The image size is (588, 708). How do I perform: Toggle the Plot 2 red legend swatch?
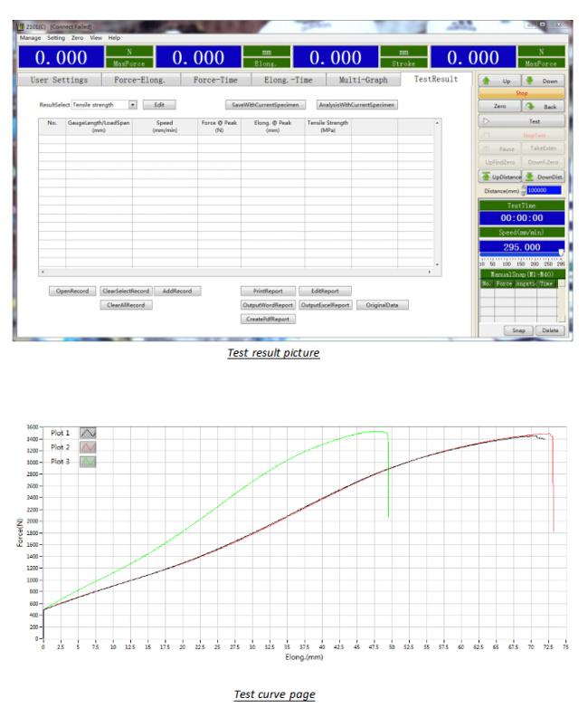tap(89, 447)
